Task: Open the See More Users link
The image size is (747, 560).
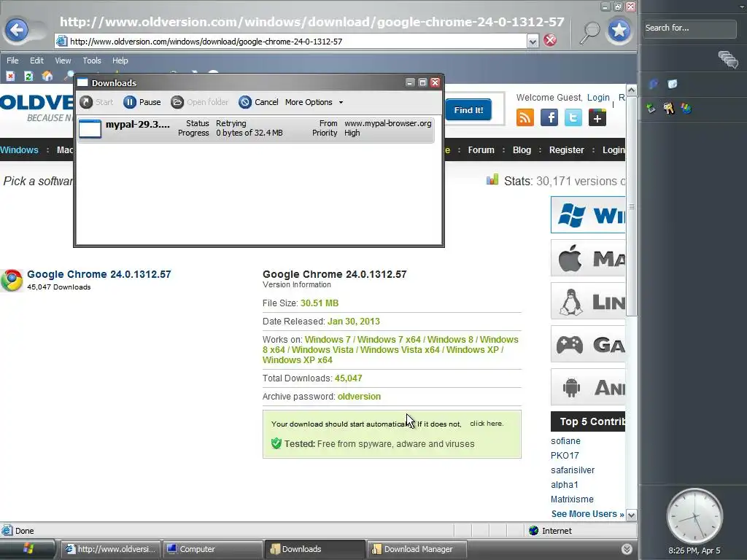Action: point(587,514)
